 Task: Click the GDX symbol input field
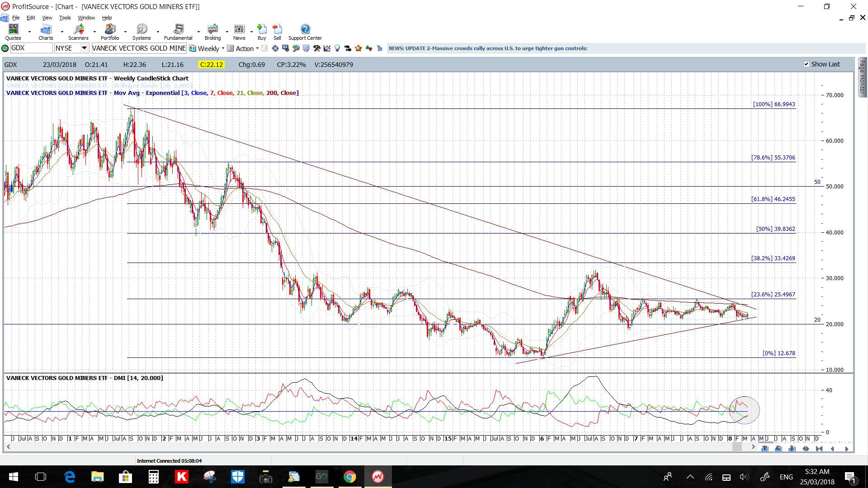pyautogui.click(x=31, y=48)
